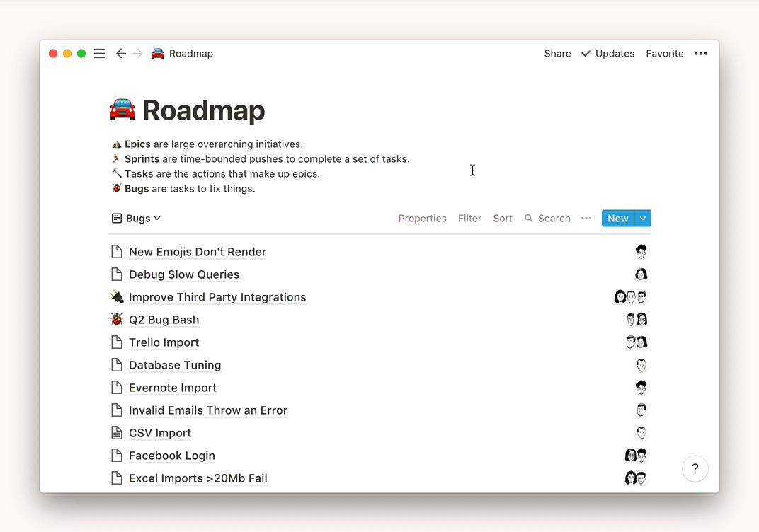Open the three-dot page options menu

pos(700,54)
